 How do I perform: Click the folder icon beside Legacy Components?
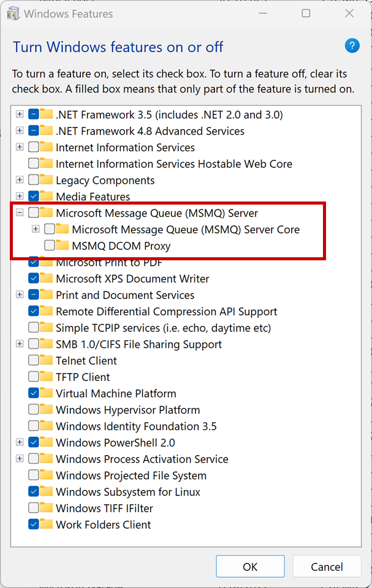click(47, 180)
